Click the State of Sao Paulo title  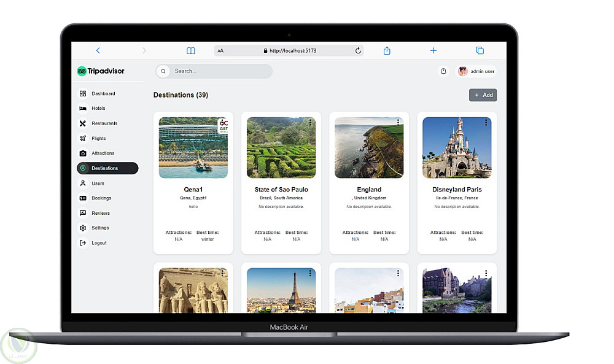click(281, 190)
